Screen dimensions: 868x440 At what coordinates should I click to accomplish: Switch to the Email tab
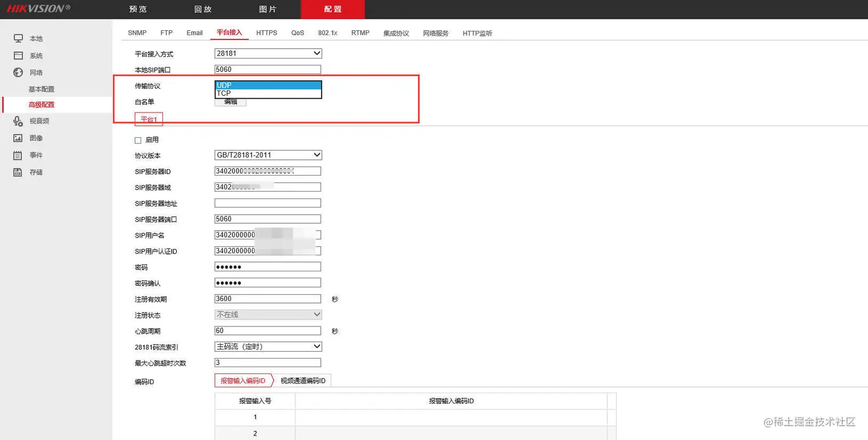(x=195, y=33)
